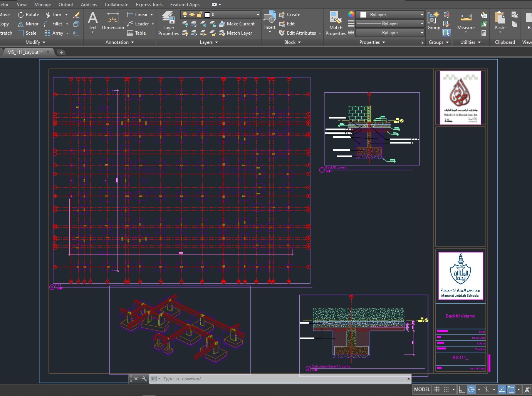Open Layer Properties manager

[x=168, y=23]
